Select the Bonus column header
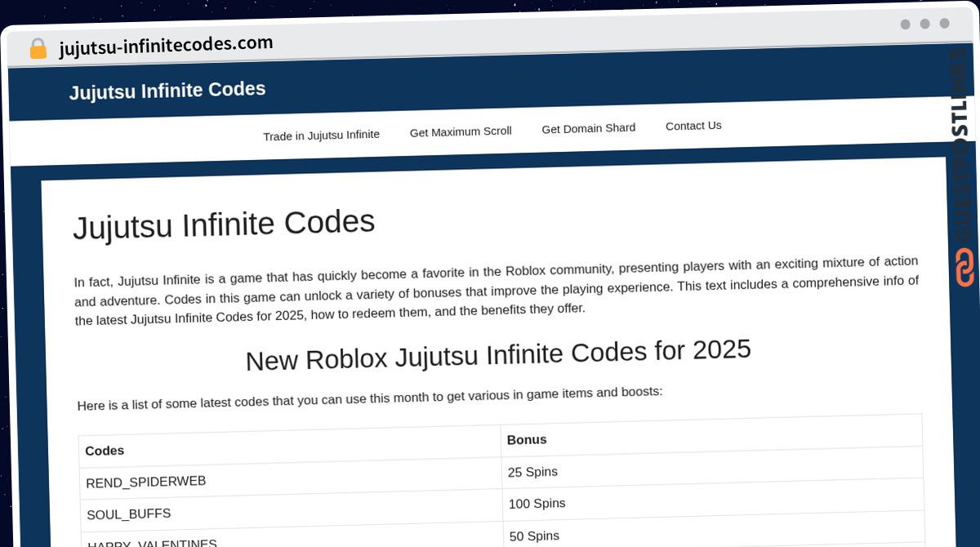 tap(712, 434)
